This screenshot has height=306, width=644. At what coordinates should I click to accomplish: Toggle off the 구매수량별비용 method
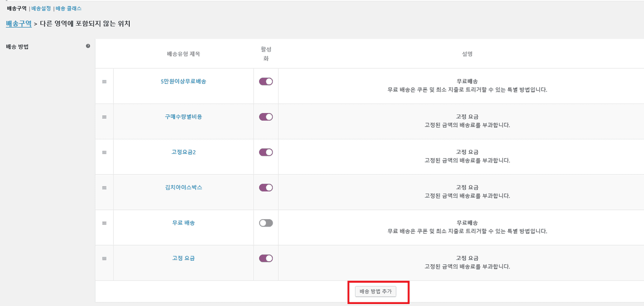pos(266,117)
